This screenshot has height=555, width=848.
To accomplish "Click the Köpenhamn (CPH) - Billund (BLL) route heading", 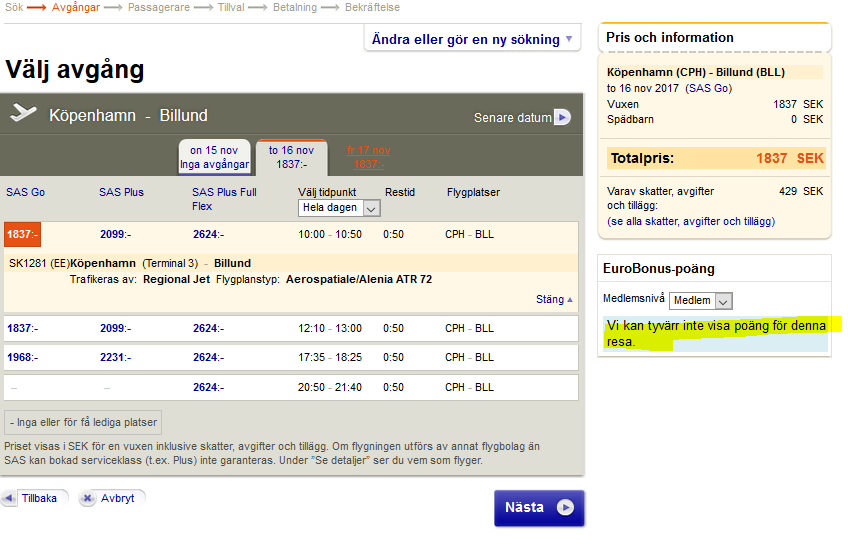I will point(695,72).
